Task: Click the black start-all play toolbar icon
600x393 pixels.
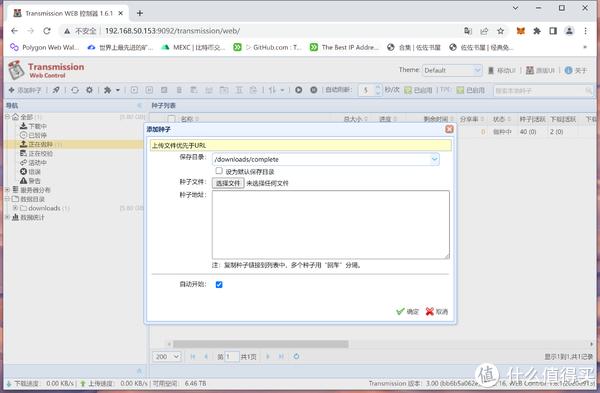Action: [x=299, y=90]
